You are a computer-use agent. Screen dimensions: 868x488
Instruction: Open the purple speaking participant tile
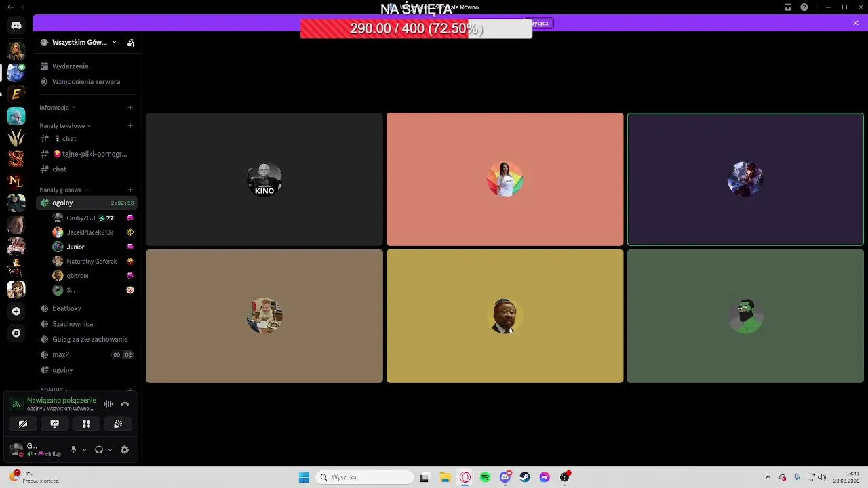(745, 179)
